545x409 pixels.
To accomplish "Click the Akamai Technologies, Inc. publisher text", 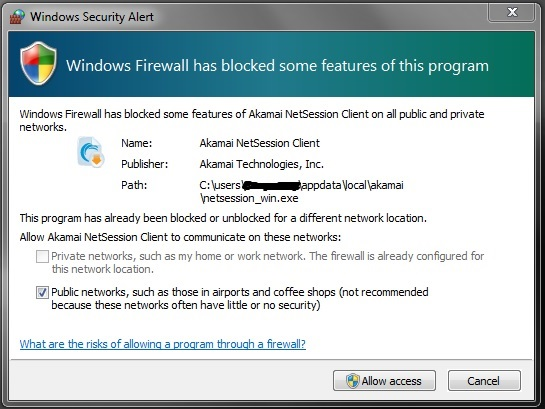I will [x=262, y=164].
